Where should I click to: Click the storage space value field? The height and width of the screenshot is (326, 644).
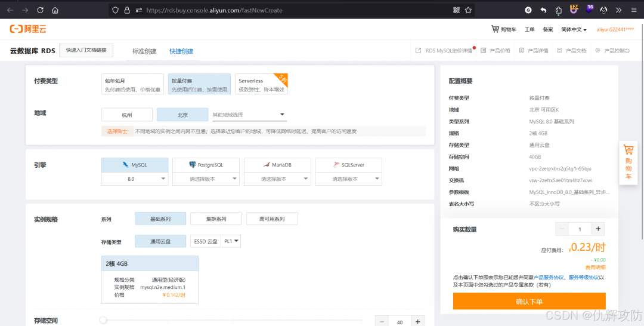pyautogui.click(x=400, y=322)
